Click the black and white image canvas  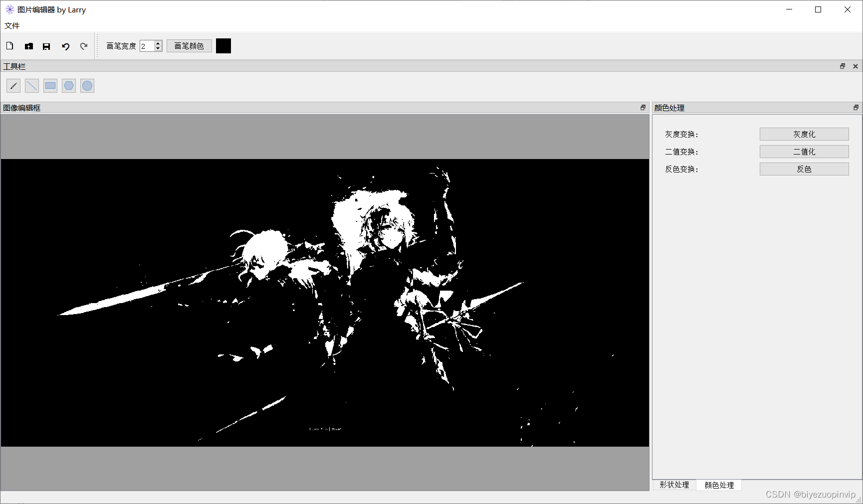click(x=325, y=303)
